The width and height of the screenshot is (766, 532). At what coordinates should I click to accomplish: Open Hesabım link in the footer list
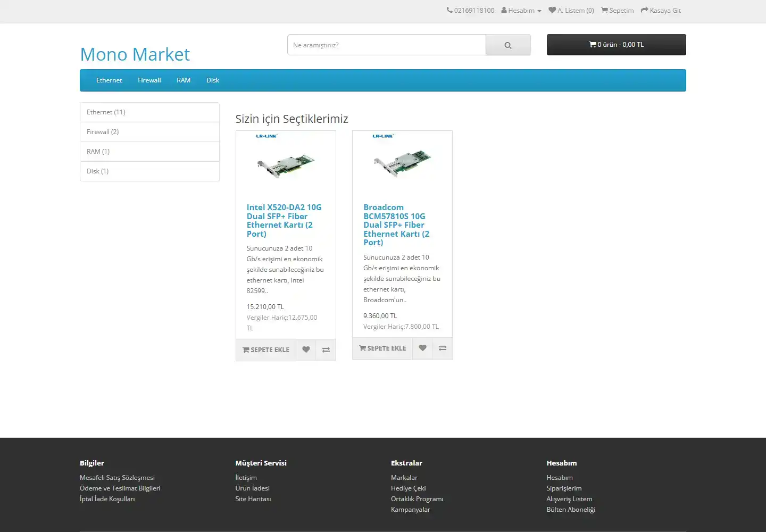(560, 478)
